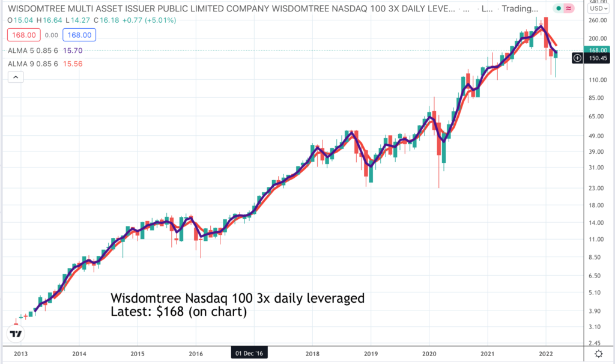Click the 150.45 crosshair price label
This screenshot has width=615, height=364.
click(x=597, y=58)
